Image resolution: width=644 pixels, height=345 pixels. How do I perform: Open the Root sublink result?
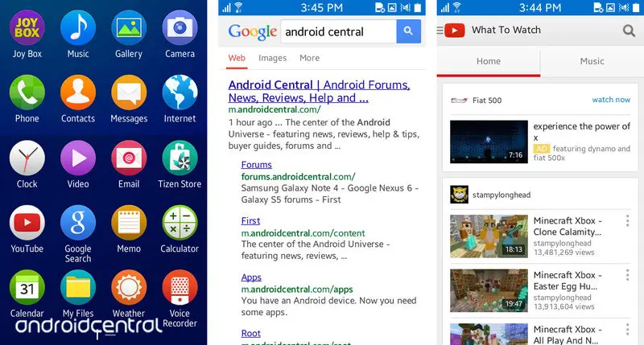(250, 334)
